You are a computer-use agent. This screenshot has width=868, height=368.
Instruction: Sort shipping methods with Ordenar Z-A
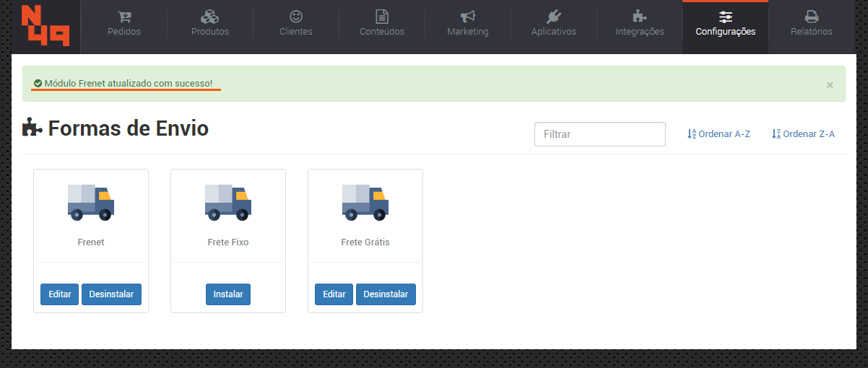803,134
